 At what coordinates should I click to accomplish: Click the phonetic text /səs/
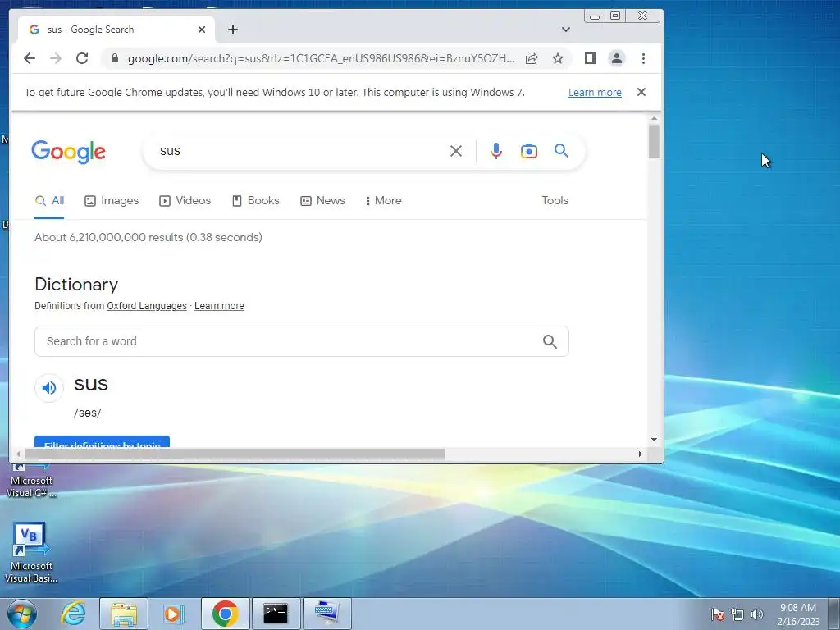(x=87, y=413)
